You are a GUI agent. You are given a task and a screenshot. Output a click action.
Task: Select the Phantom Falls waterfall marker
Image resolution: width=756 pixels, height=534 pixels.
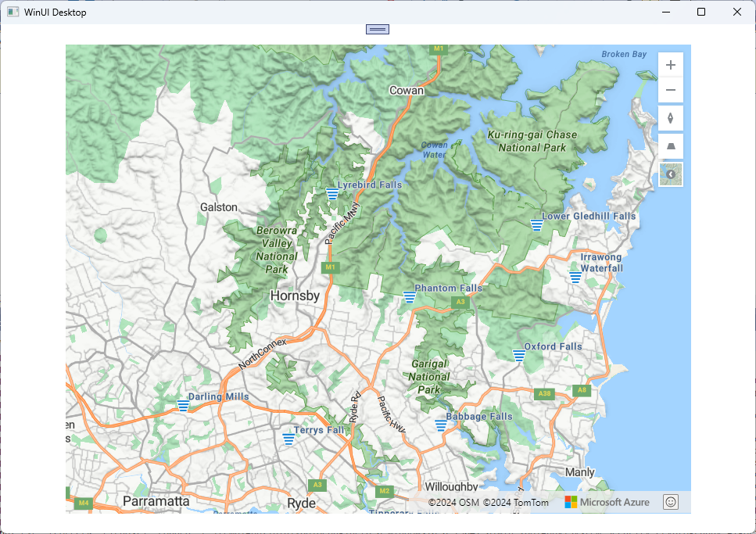click(409, 297)
